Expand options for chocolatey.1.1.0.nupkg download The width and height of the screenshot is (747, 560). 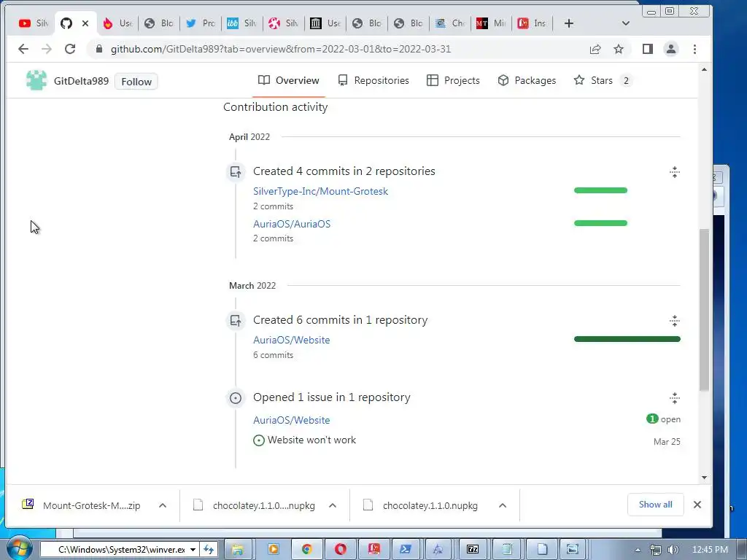click(502, 505)
